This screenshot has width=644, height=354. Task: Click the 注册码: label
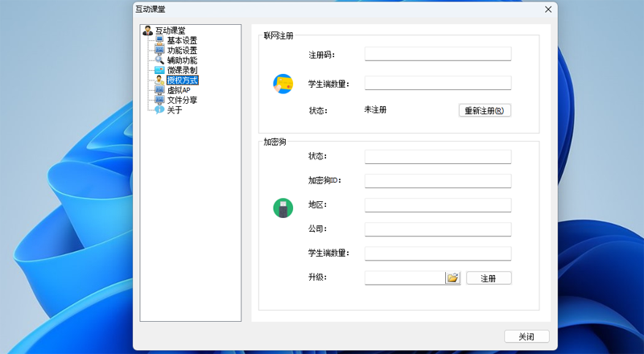(321, 55)
